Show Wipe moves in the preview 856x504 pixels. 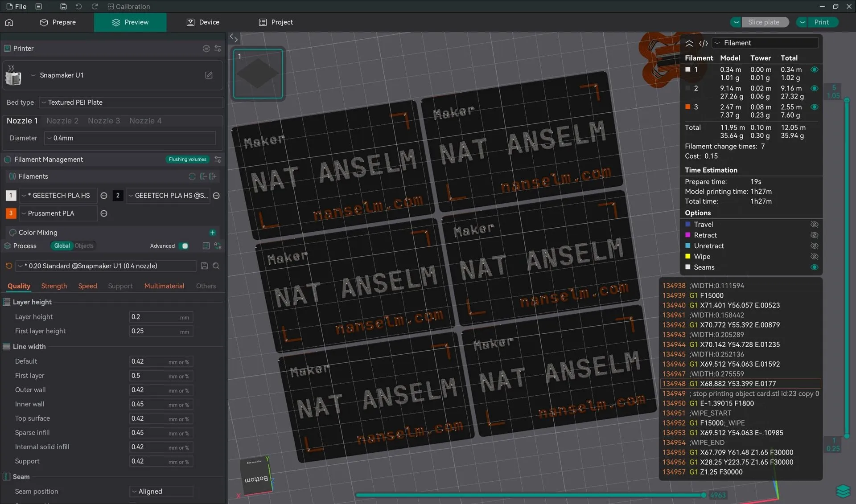[815, 257]
